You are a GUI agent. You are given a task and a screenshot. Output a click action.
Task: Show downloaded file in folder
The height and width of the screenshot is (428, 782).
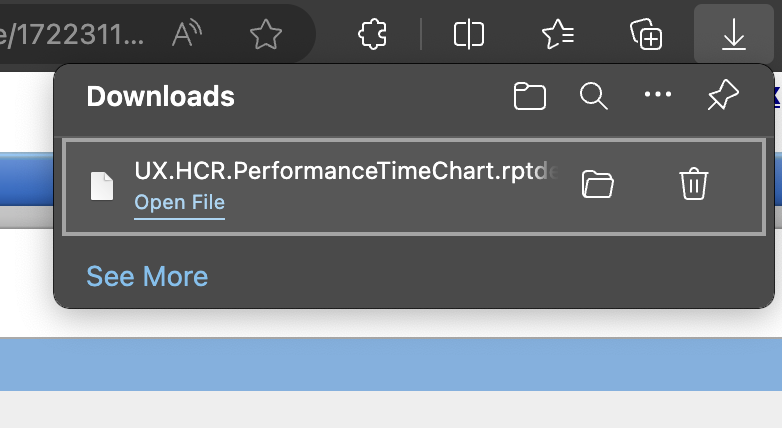click(597, 184)
